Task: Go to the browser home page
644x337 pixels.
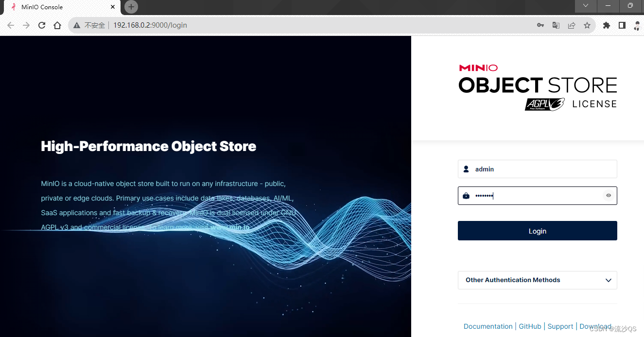Action: [x=57, y=25]
